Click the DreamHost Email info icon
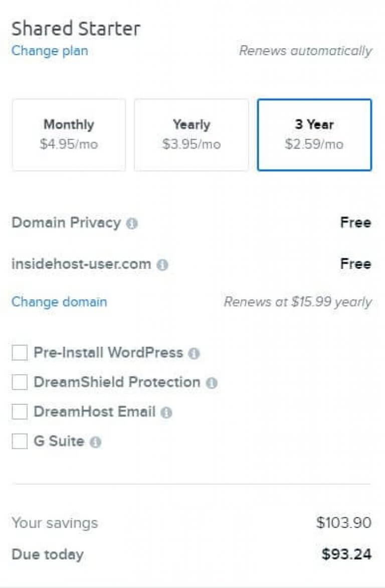This screenshot has height=588, width=385. pos(166,412)
